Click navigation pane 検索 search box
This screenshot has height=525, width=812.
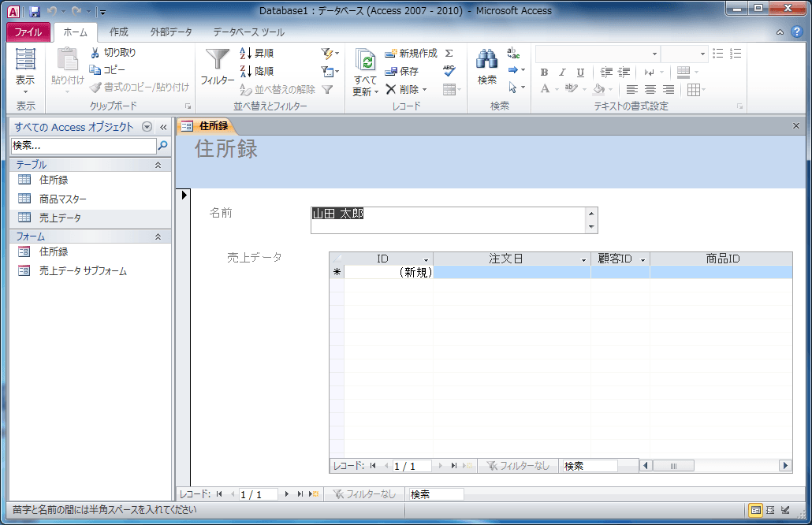[83, 146]
